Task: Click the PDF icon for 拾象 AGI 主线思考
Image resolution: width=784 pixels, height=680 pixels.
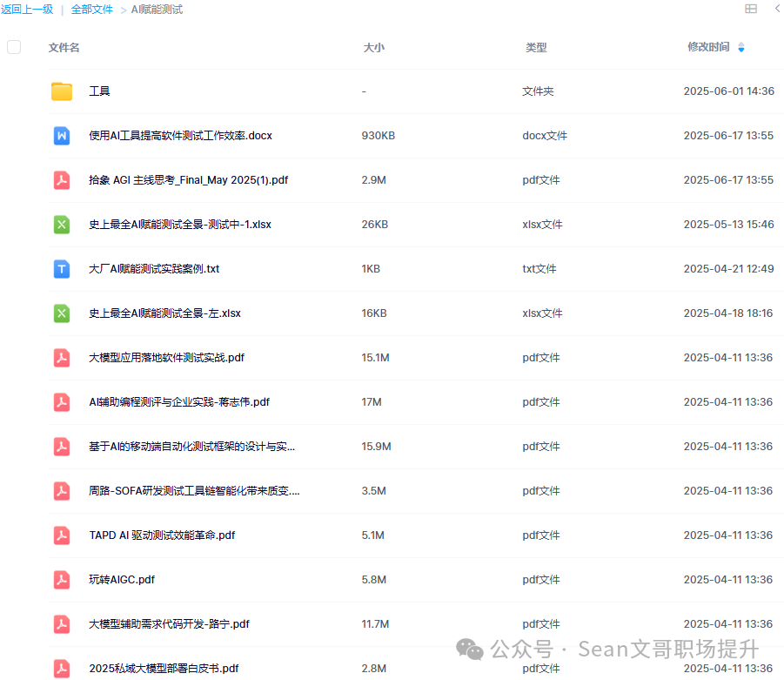Action: tap(62, 180)
